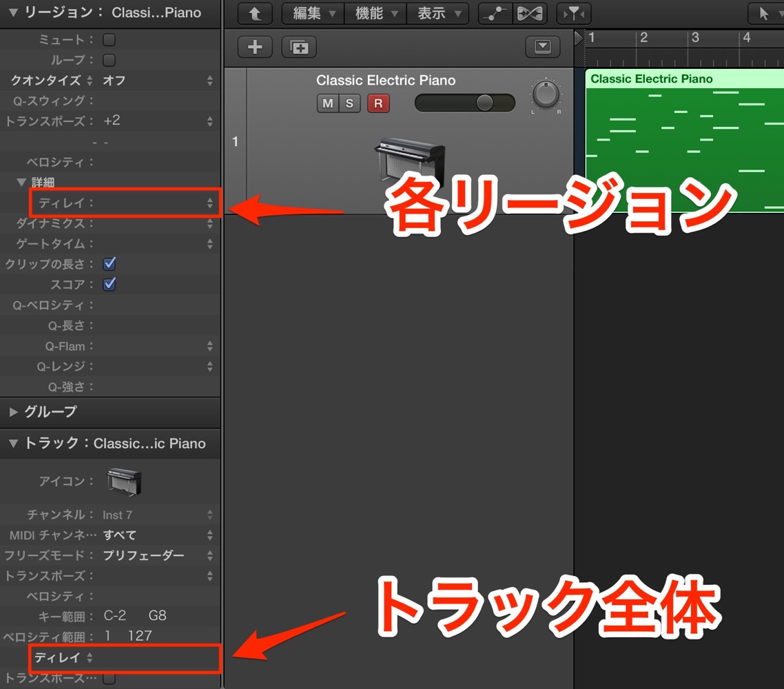Select the pointer tool in toolbar
The image size is (784, 689).
[764, 14]
